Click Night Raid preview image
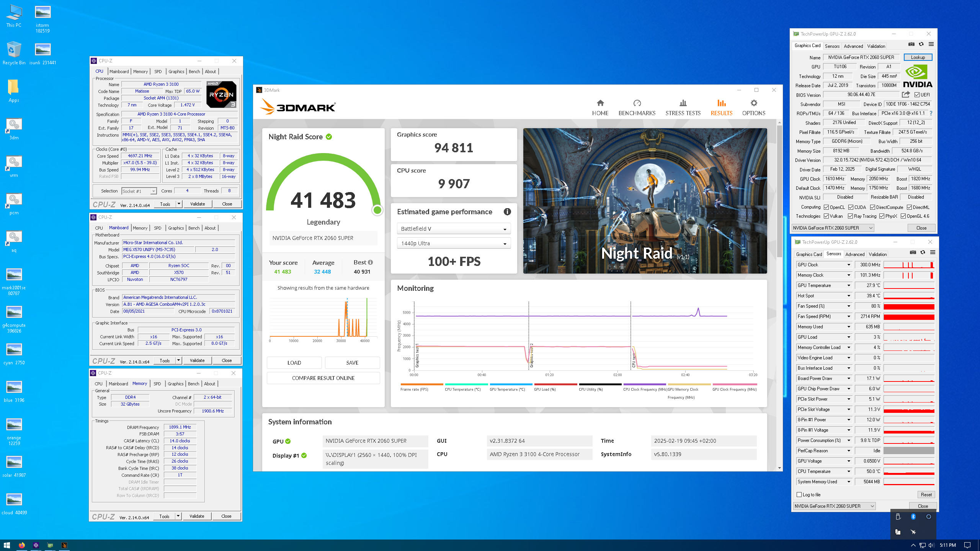Image resolution: width=980 pixels, height=551 pixels. 645,201
